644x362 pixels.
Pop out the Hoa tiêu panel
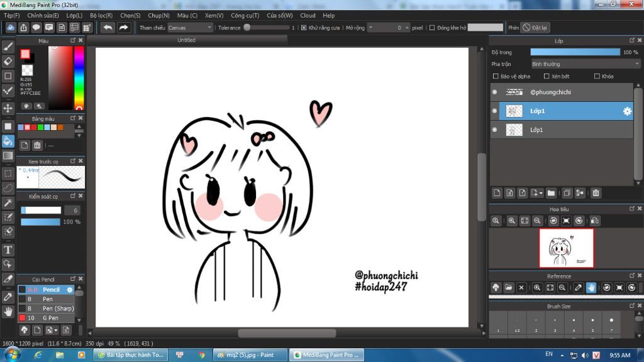tap(631, 209)
